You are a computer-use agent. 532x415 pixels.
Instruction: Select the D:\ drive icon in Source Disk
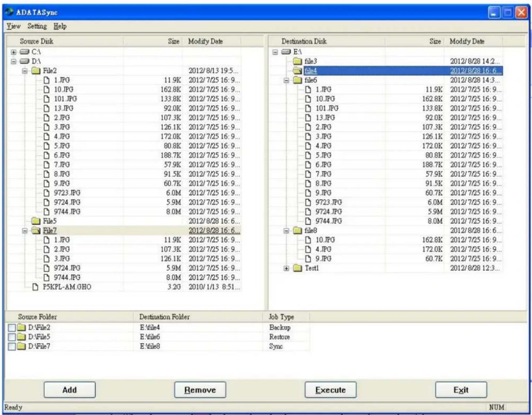25,61
